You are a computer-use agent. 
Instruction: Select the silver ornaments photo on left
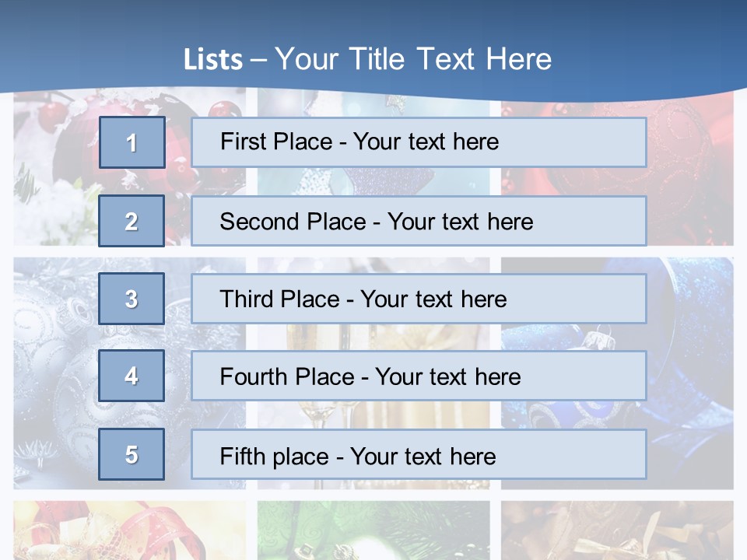click(x=54, y=373)
